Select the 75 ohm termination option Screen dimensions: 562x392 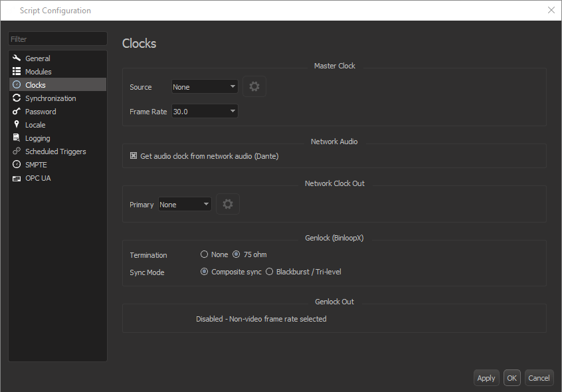[x=236, y=254]
